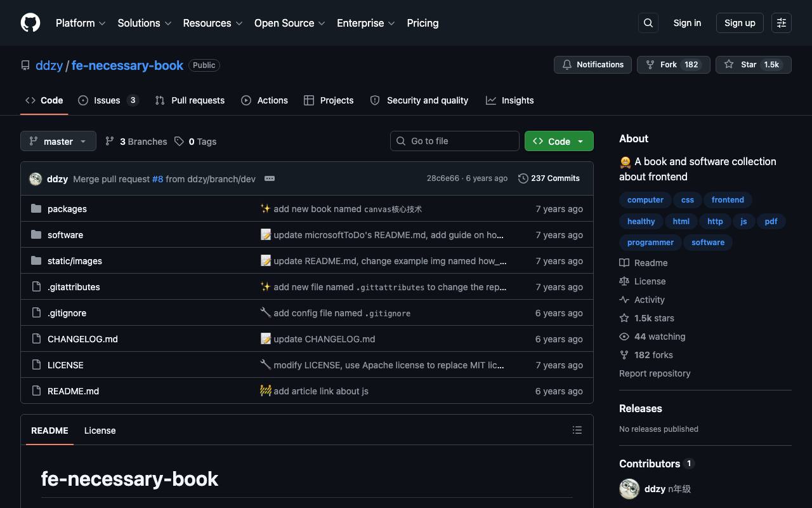
Task: Click the star icon beside 1.5k stars
Action: 624,318
